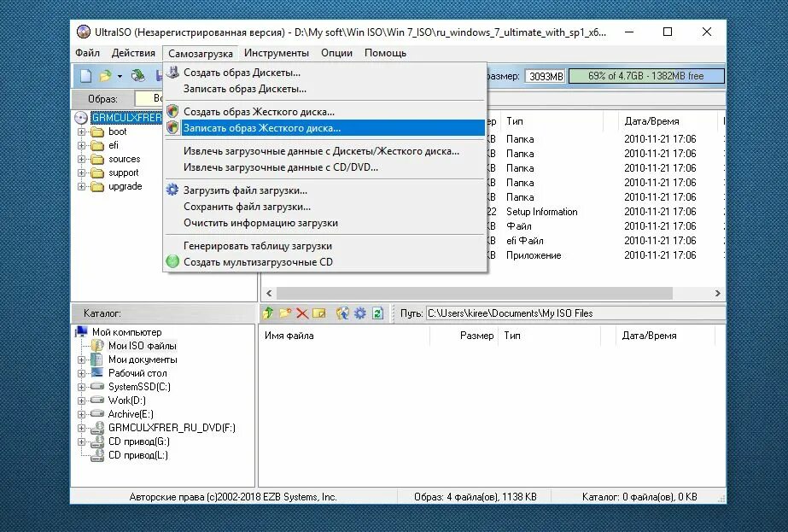Sort by Тип column in catalog pane

pos(551,336)
